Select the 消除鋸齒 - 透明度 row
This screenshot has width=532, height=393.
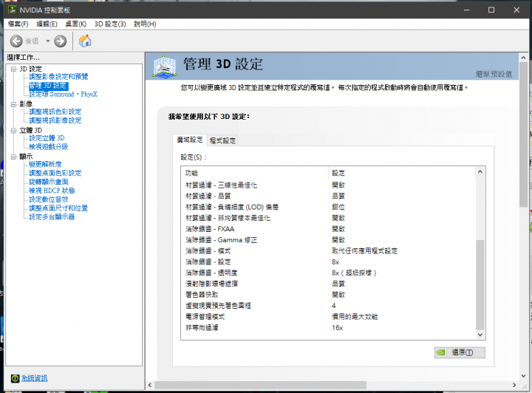328,273
